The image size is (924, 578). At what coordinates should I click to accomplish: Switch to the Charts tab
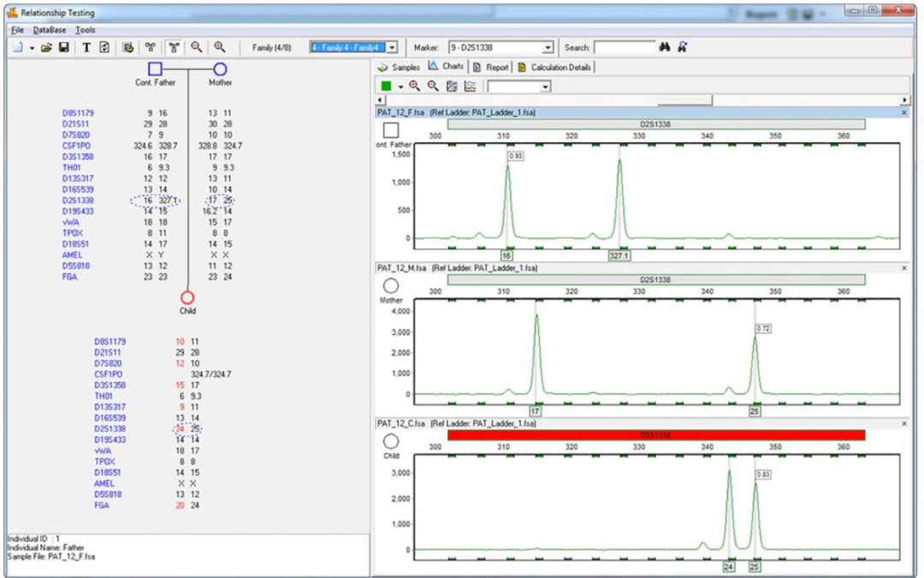coord(446,67)
